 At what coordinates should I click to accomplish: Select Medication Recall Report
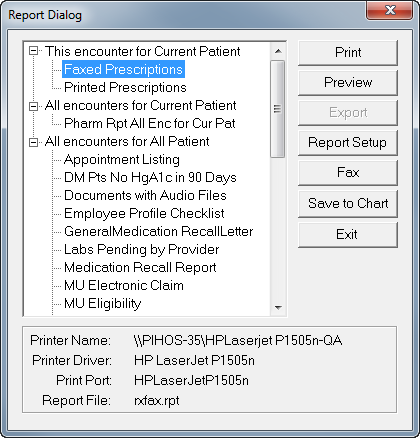click(140, 267)
